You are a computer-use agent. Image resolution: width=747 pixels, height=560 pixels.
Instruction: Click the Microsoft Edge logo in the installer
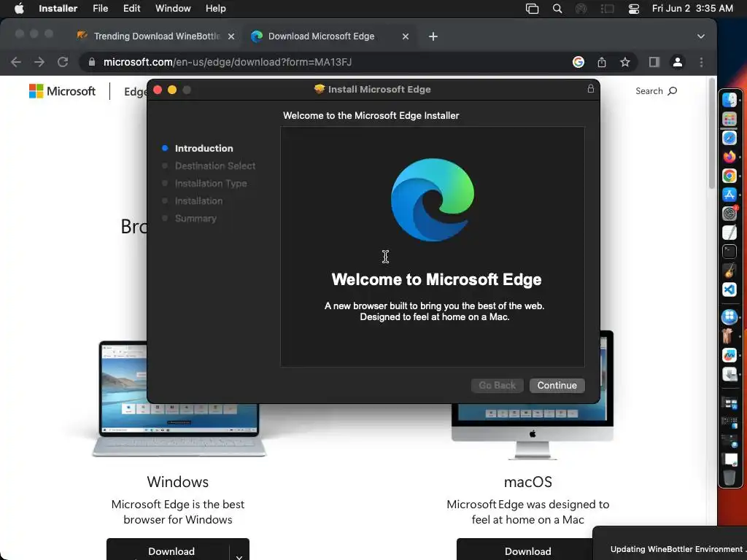coord(433,200)
